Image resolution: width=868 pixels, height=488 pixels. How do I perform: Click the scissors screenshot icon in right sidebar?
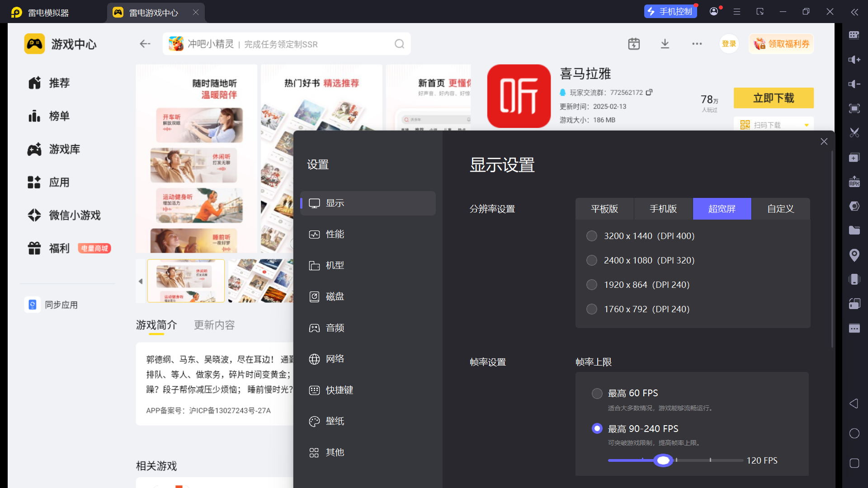(x=854, y=133)
